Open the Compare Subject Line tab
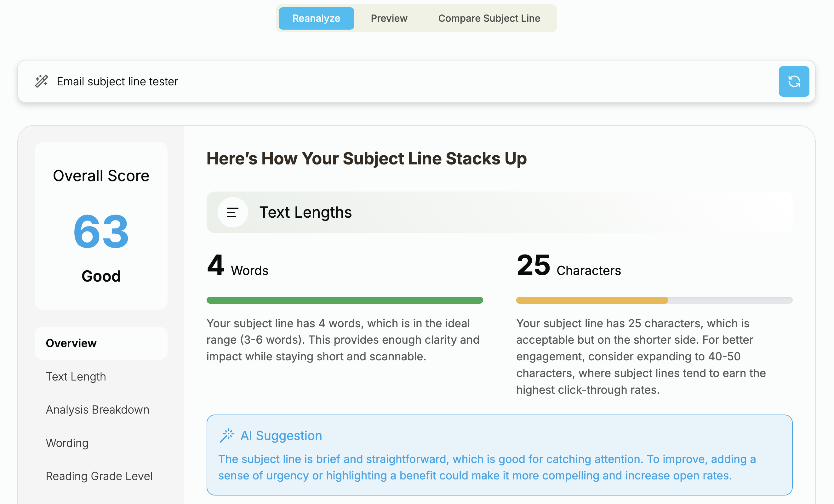The width and height of the screenshot is (834, 504). [x=489, y=18]
